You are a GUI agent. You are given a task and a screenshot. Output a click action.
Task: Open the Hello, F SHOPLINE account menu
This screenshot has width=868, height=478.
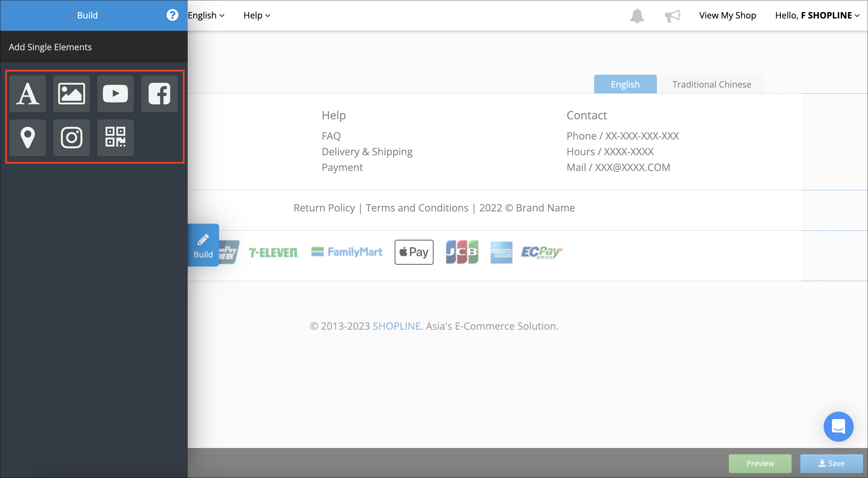tap(817, 15)
